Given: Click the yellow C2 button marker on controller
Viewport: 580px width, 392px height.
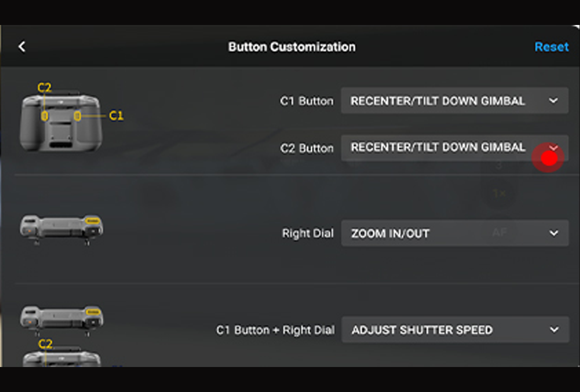Looking at the screenshot, I should pos(45,116).
